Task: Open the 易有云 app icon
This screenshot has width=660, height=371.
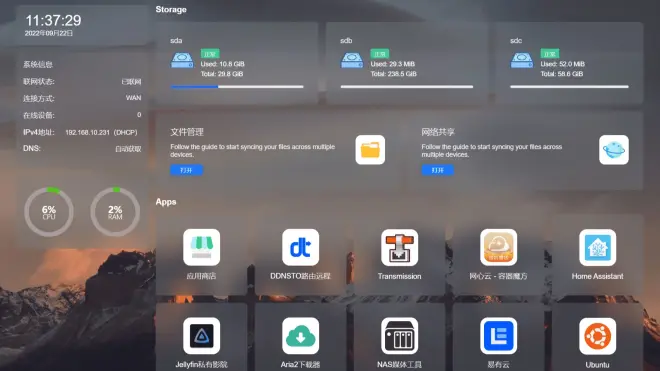Action: coord(498,336)
